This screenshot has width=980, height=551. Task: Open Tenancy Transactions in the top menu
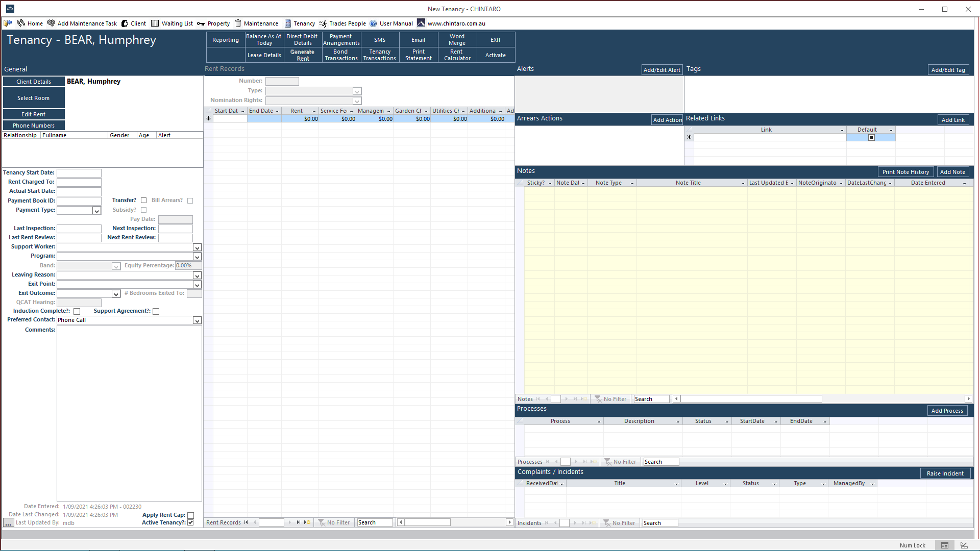tap(380, 55)
